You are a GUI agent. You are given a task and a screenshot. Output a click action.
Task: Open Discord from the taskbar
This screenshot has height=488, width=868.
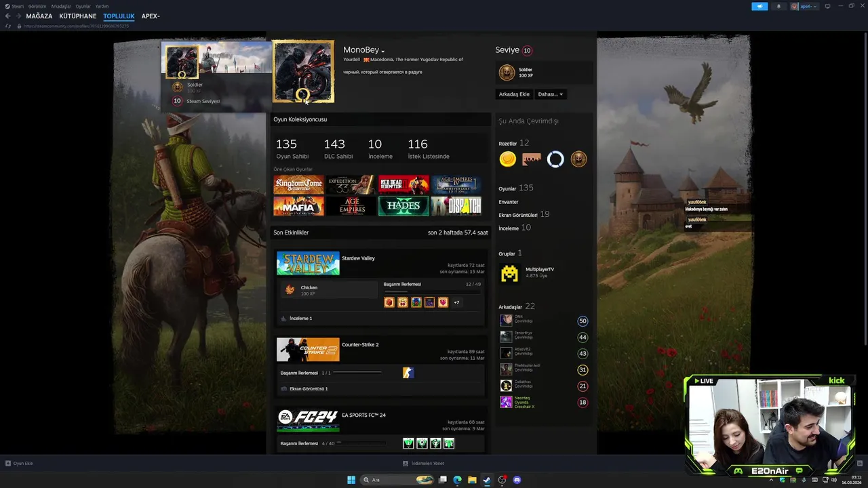[x=517, y=480]
